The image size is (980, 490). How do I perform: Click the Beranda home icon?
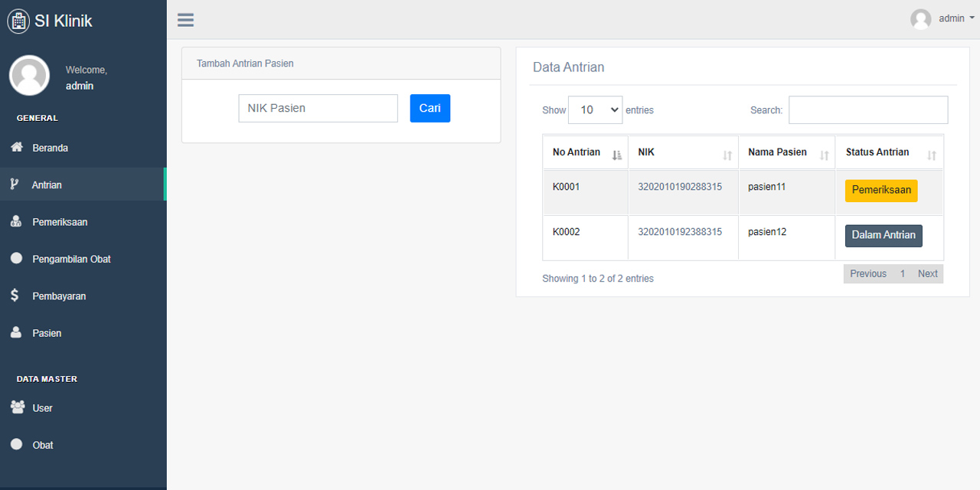click(x=16, y=147)
